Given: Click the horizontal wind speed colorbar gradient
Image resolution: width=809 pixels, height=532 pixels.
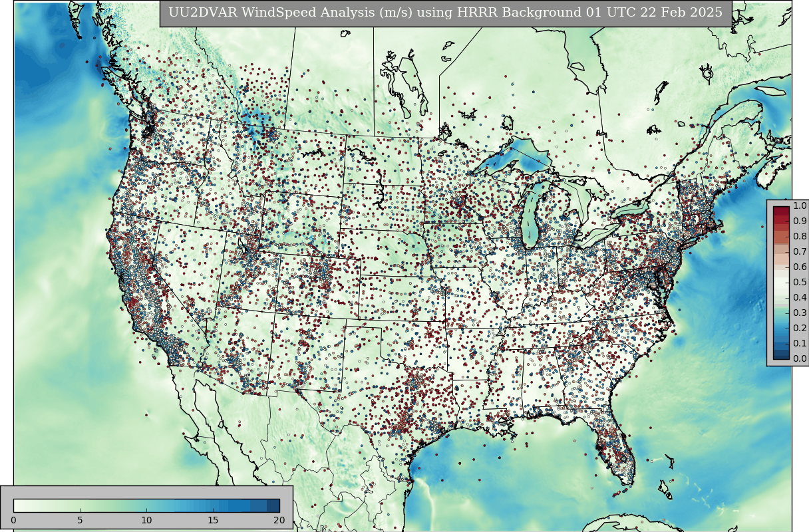Looking at the screenshot, I should tap(146, 505).
